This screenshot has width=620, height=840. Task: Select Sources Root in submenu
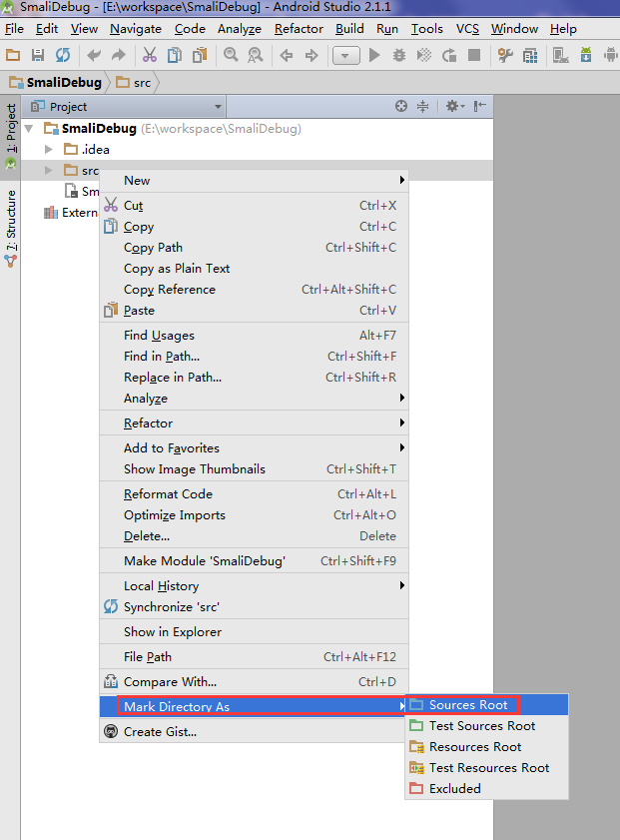pos(486,705)
